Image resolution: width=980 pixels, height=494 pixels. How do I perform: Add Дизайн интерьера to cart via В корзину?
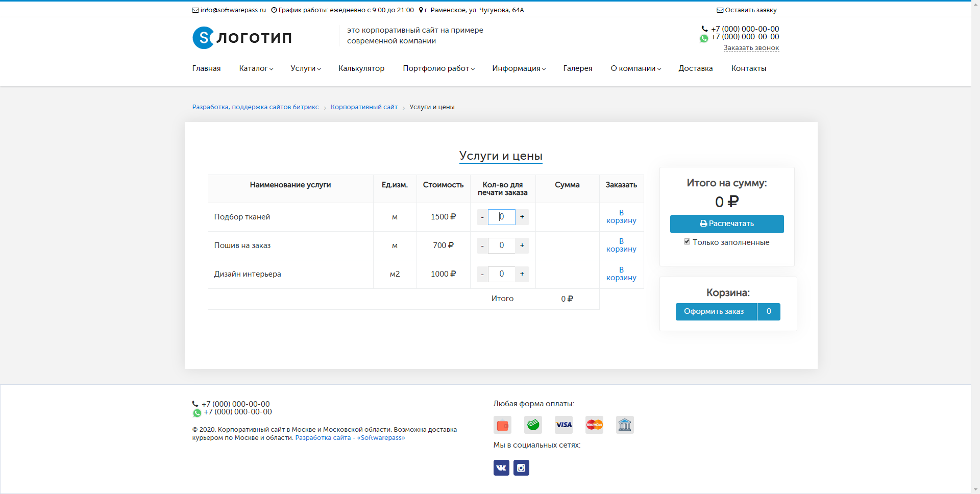coord(621,274)
